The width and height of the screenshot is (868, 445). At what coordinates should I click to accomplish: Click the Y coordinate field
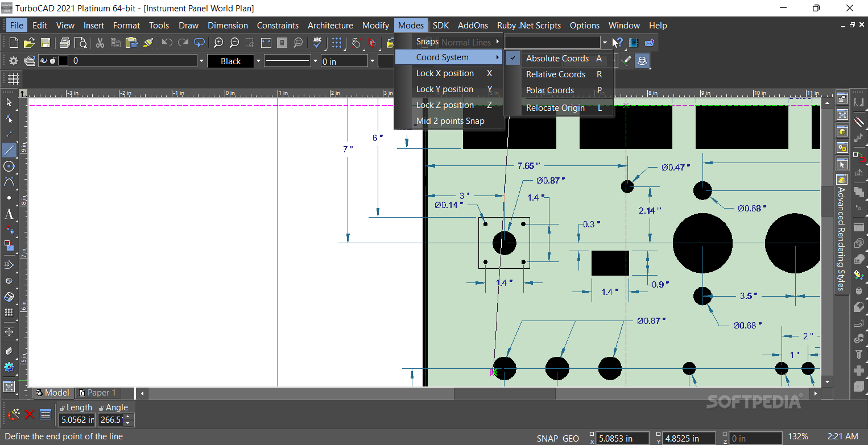click(x=689, y=438)
